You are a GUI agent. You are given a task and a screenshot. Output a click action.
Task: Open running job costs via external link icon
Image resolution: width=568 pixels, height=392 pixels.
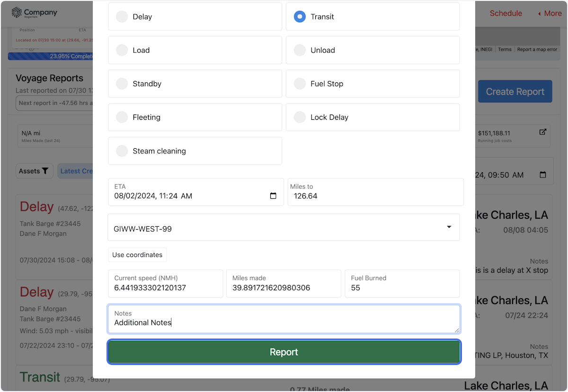(x=542, y=132)
